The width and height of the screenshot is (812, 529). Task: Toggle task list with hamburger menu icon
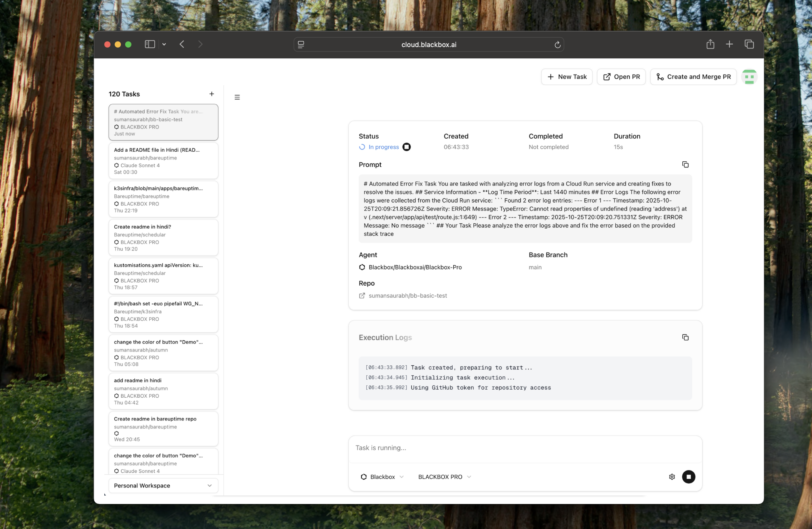237,97
